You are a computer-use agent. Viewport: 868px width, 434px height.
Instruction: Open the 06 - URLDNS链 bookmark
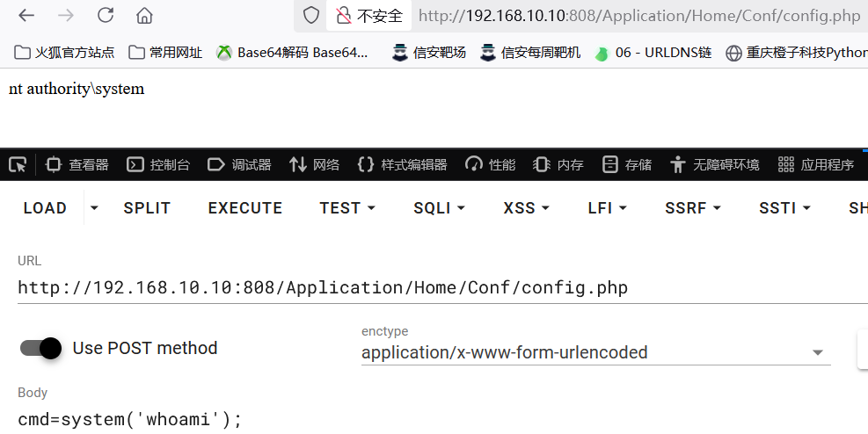pyautogui.click(x=653, y=53)
